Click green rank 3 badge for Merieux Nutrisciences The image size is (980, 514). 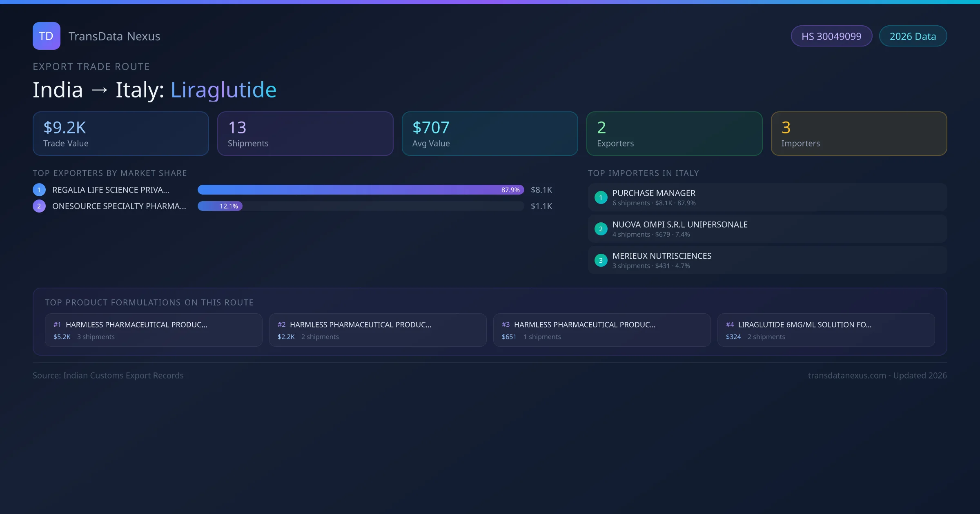click(601, 260)
